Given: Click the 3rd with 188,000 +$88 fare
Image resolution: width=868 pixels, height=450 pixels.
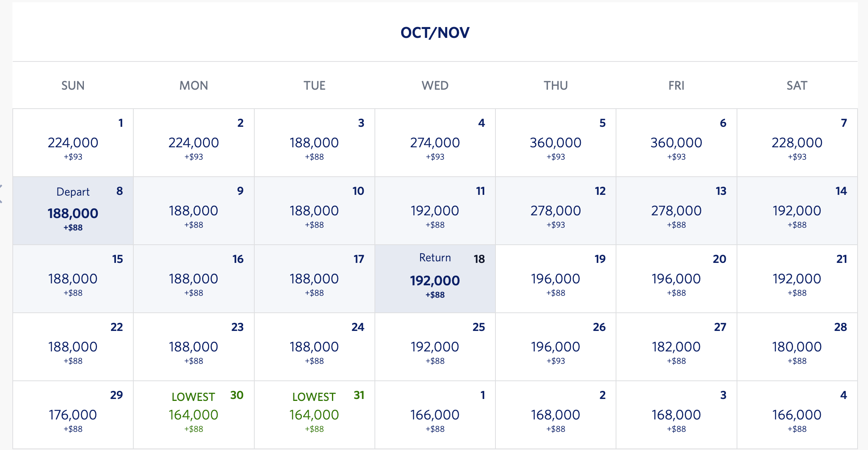Looking at the screenshot, I should pos(314,143).
